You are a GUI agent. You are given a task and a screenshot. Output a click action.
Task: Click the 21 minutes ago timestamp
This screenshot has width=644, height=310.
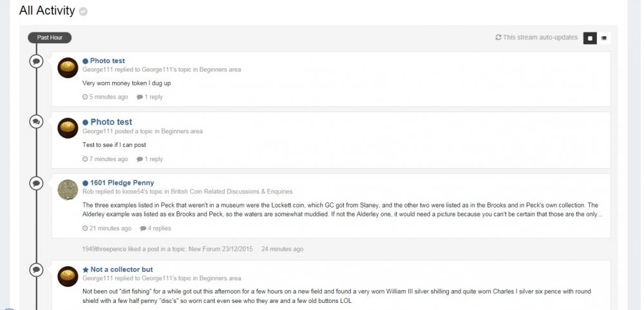coord(109,228)
